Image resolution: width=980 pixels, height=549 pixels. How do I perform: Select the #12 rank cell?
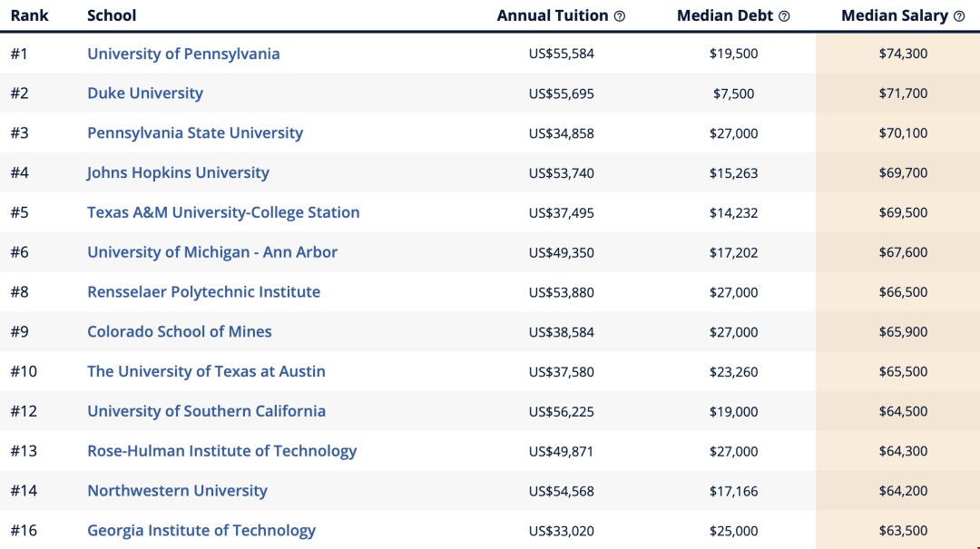(24, 411)
